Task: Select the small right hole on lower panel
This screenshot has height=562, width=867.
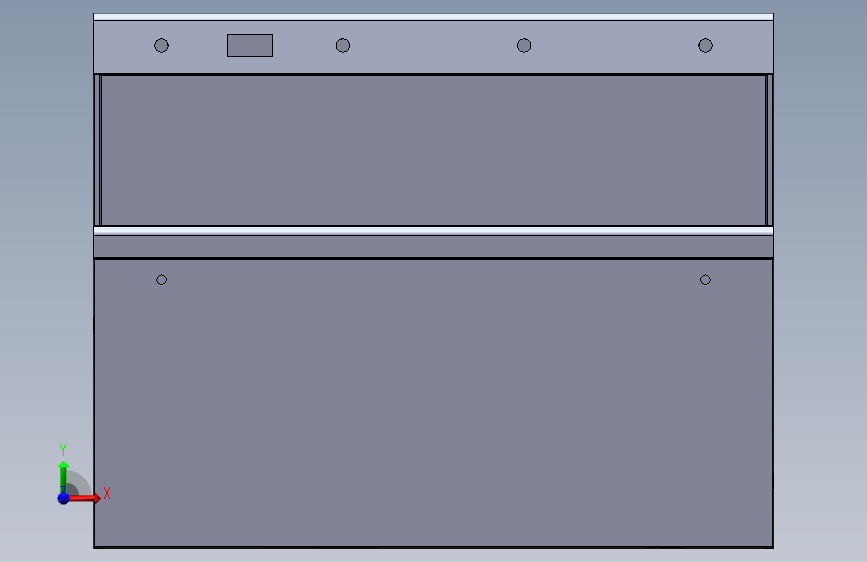Action: (x=705, y=280)
